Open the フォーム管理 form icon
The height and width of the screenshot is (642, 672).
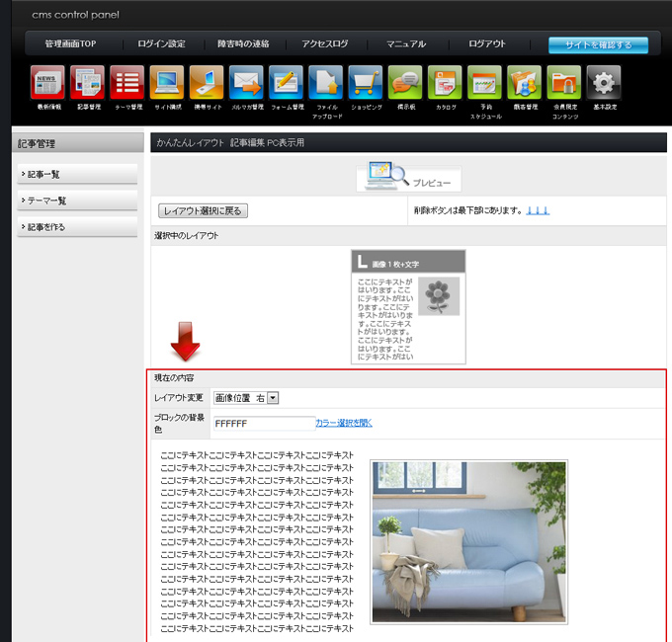pos(287,83)
